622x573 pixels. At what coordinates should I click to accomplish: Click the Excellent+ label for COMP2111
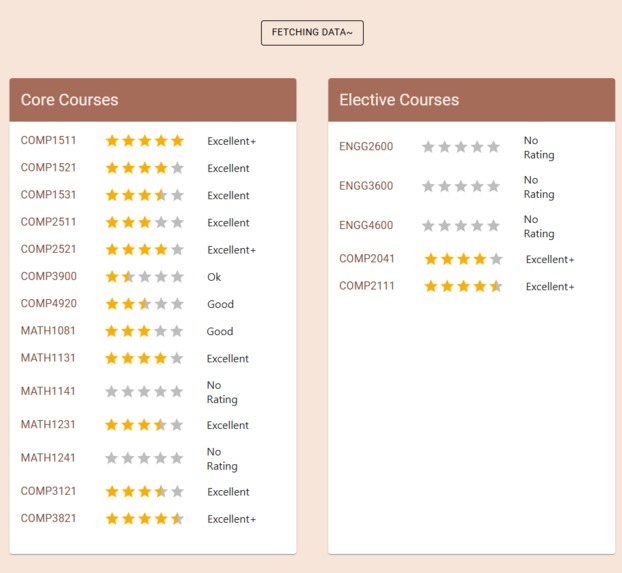point(550,286)
